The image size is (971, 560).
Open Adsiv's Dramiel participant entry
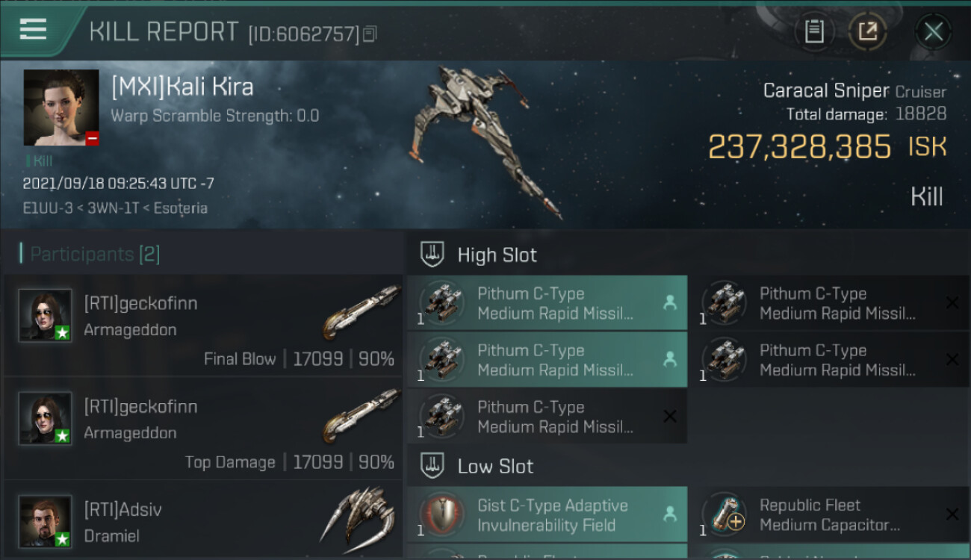(x=203, y=521)
